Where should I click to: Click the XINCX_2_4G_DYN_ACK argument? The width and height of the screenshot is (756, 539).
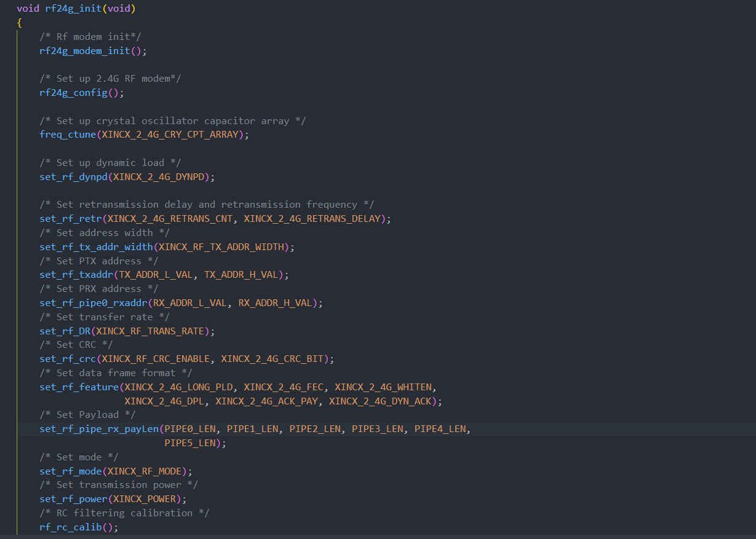pyautogui.click(x=380, y=401)
